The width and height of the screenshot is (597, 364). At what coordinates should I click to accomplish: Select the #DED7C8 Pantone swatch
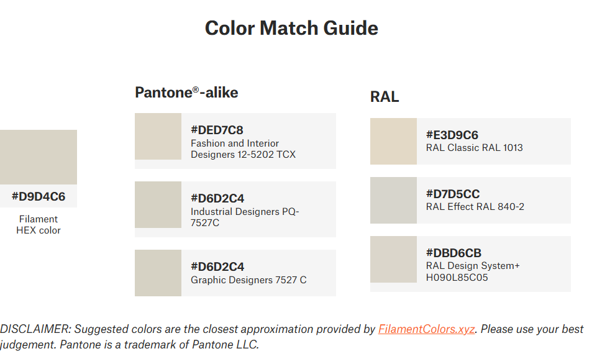(x=158, y=136)
